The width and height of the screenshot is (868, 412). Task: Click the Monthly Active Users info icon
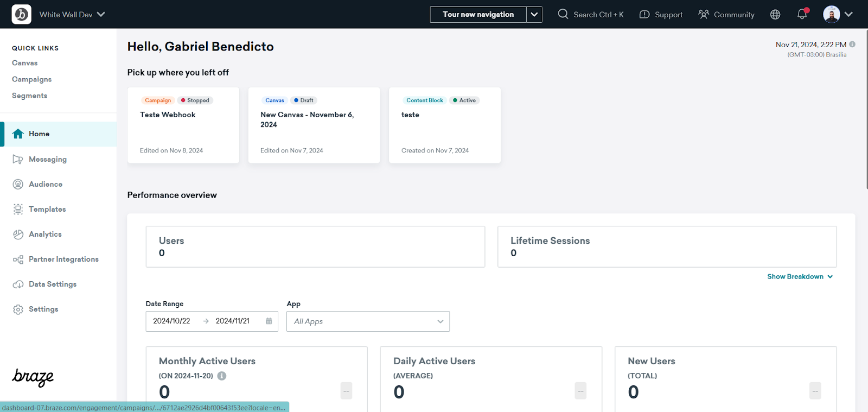point(222,376)
